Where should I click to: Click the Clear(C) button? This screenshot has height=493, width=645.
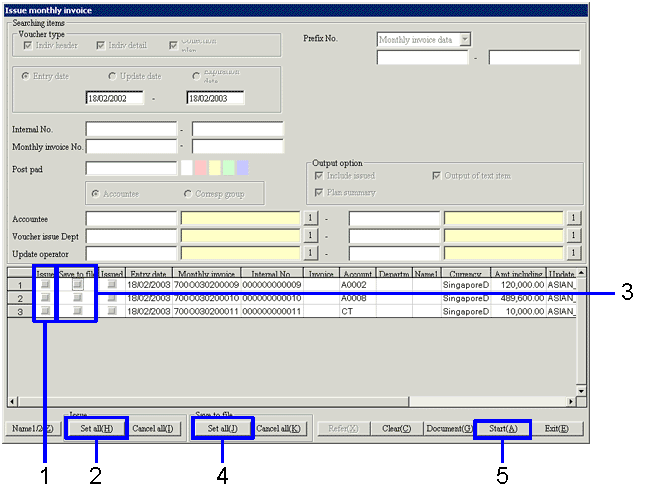397,428
